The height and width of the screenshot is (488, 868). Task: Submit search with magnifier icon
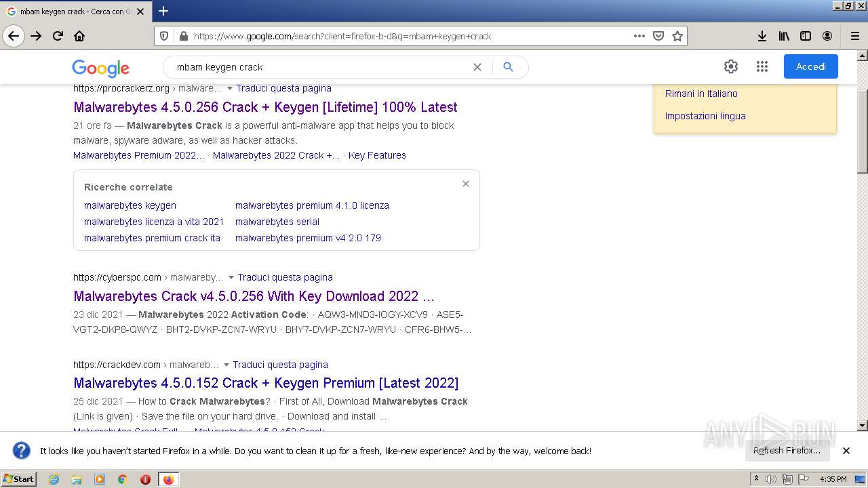pyautogui.click(x=508, y=67)
